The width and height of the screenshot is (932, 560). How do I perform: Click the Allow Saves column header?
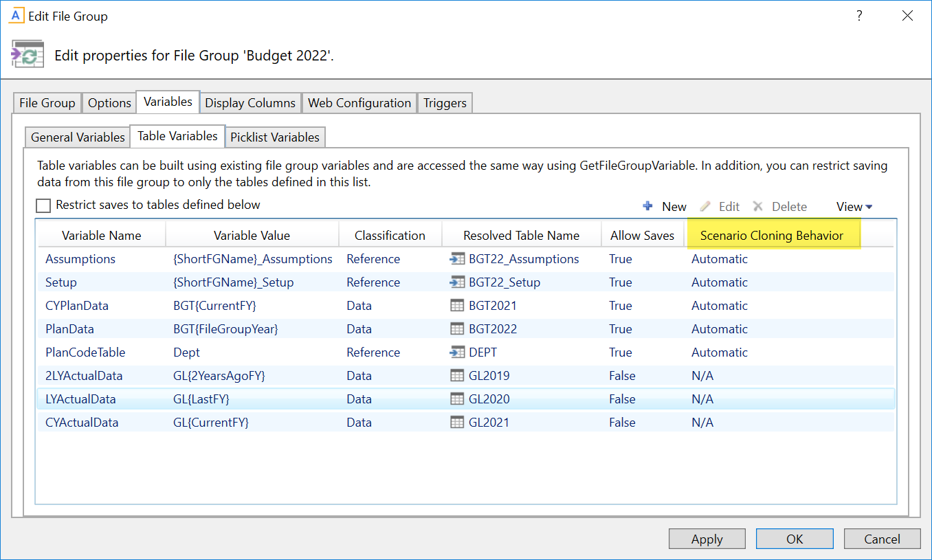tap(642, 236)
